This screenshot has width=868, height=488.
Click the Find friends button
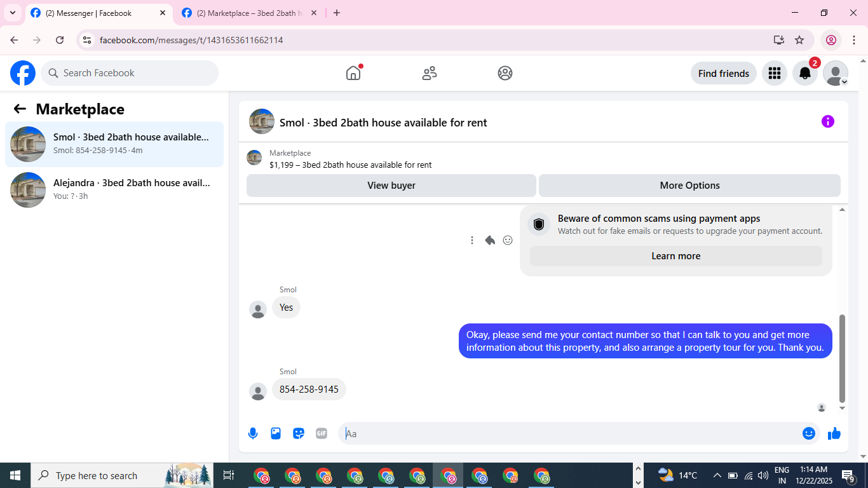tap(724, 73)
